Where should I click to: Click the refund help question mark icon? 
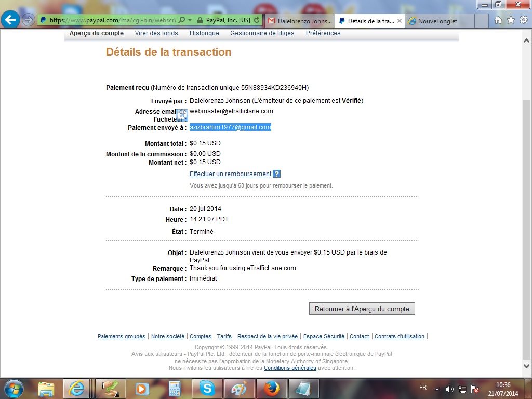click(x=277, y=174)
